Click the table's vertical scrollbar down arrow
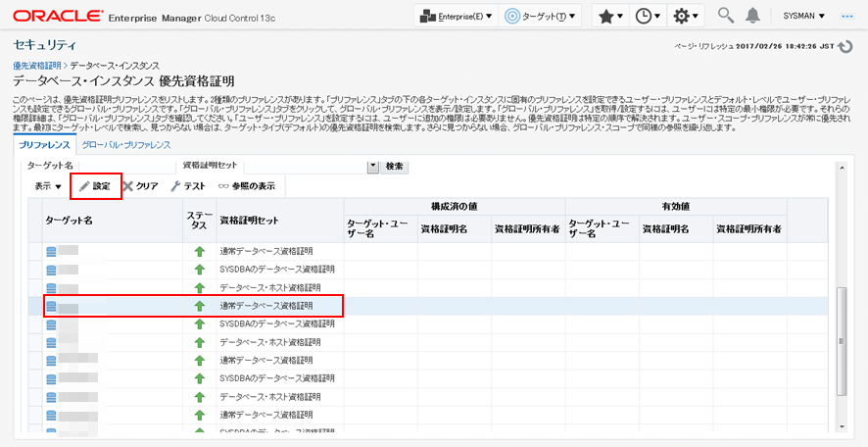Screen dimensions: 868x447 [842, 426]
